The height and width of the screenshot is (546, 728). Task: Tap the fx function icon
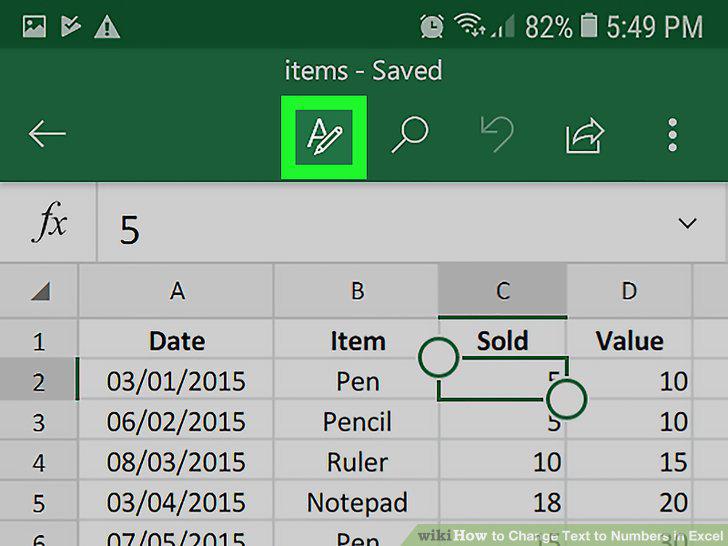click(x=49, y=222)
